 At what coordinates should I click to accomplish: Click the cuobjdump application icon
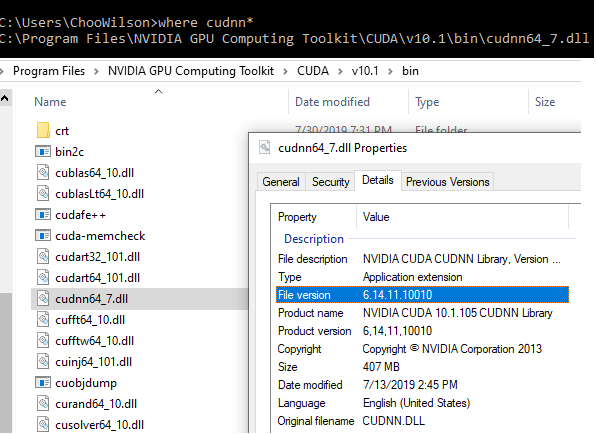43,383
